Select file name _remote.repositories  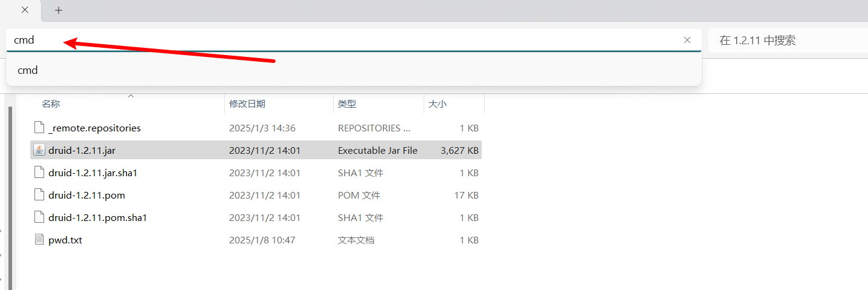(x=94, y=128)
